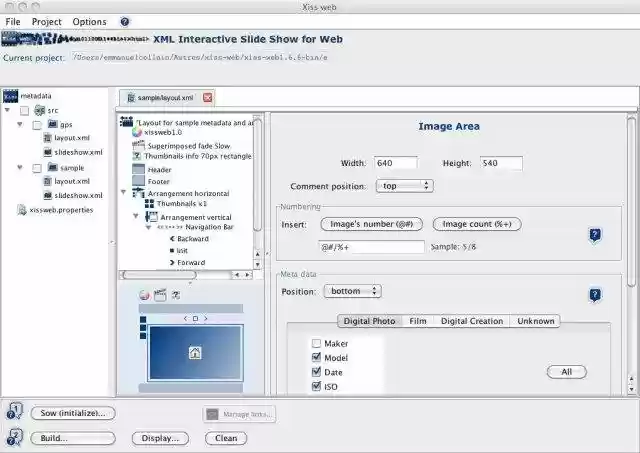Collapse the sample tree node

pos(20,167)
